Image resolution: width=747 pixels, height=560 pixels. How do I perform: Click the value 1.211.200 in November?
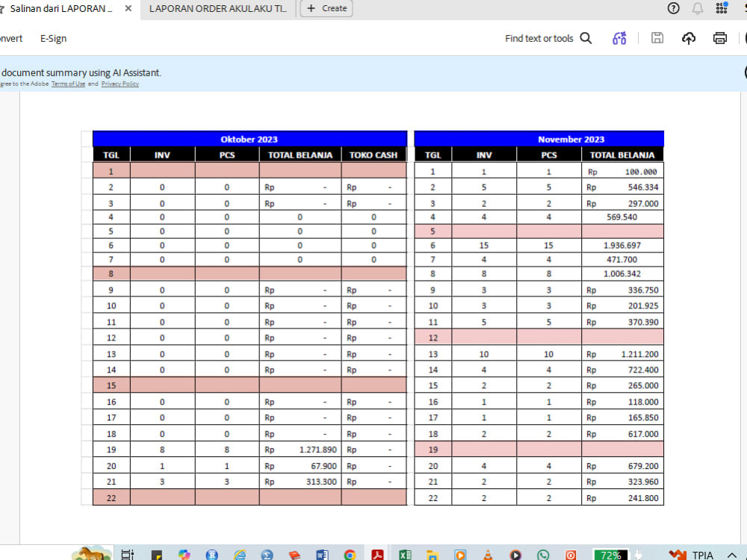pos(640,354)
